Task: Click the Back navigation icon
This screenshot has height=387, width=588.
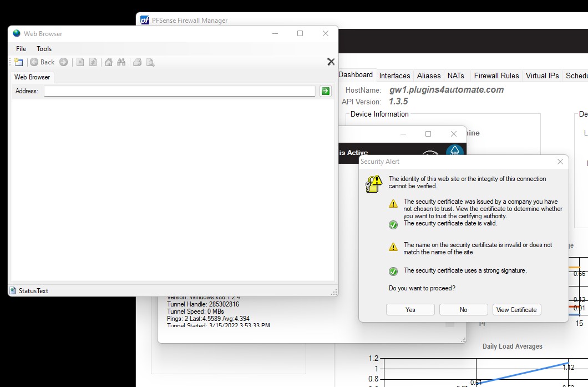Action: [34, 62]
